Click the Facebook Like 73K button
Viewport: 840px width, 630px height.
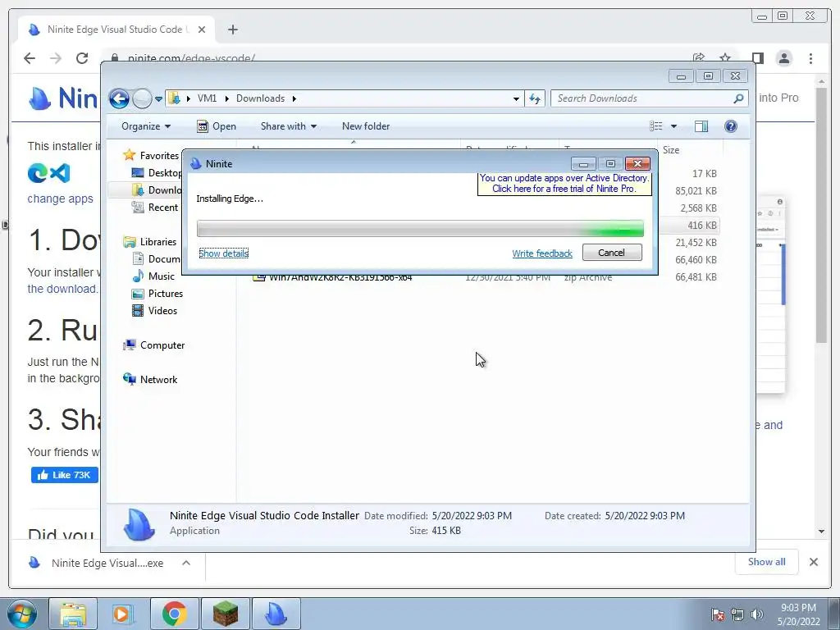point(64,475)
